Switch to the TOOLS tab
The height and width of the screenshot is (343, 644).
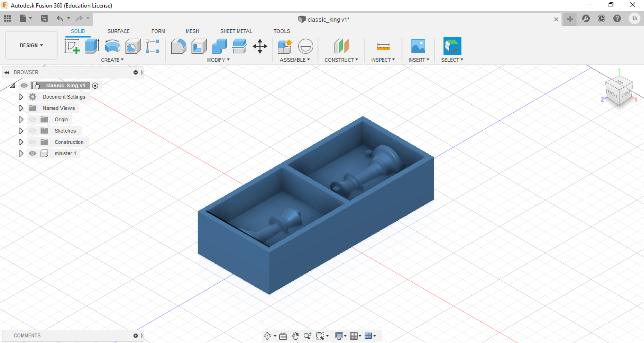(x=282, y=31)
